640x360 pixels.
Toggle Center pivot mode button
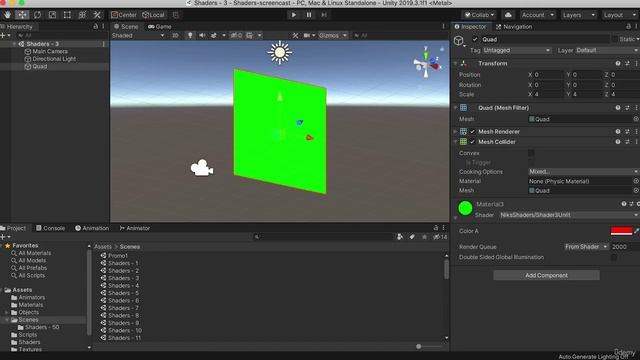coord(124,15)
